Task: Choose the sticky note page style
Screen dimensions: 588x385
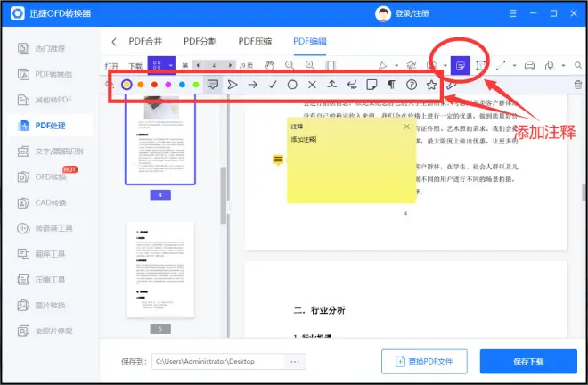Action: 372,85
